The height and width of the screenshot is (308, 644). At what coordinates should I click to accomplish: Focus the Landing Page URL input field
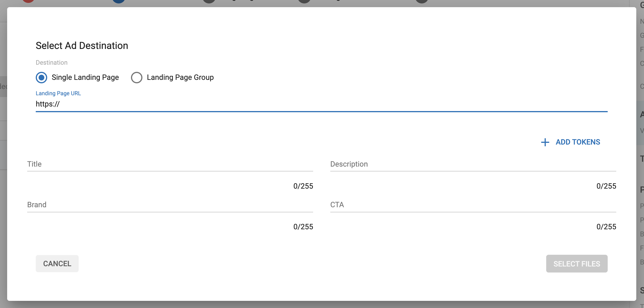point(321,104)
